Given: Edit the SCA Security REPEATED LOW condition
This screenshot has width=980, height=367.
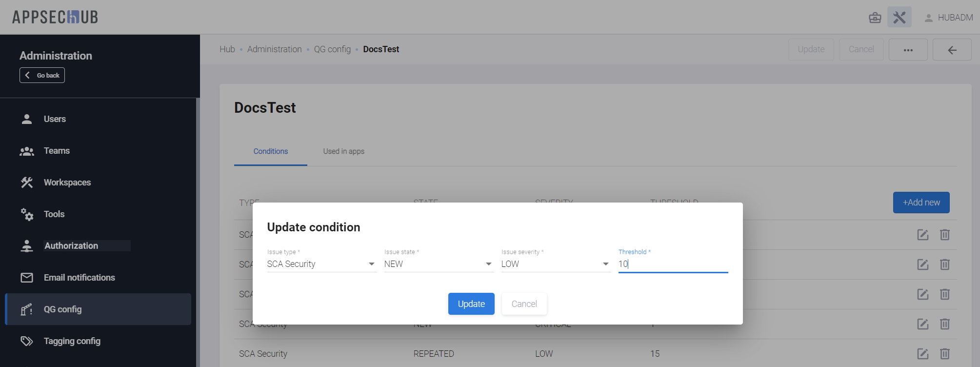Looking at the screenshot, I should point(922,354).
